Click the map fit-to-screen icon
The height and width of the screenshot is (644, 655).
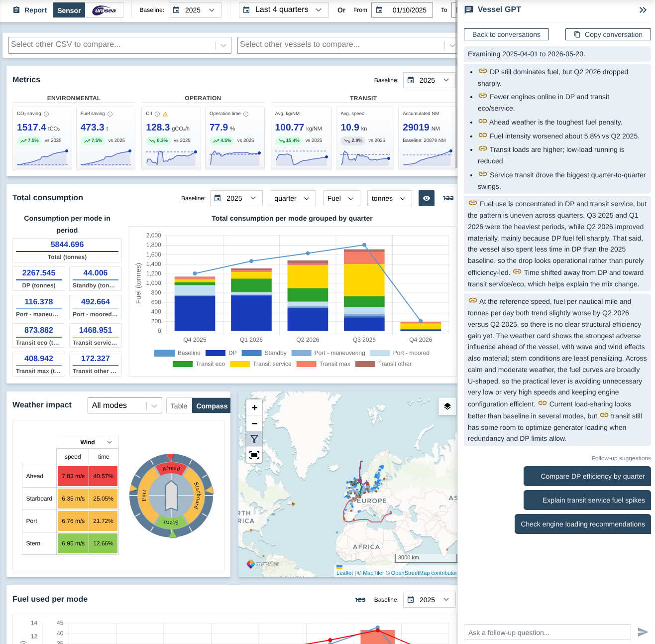pos(254,455)
